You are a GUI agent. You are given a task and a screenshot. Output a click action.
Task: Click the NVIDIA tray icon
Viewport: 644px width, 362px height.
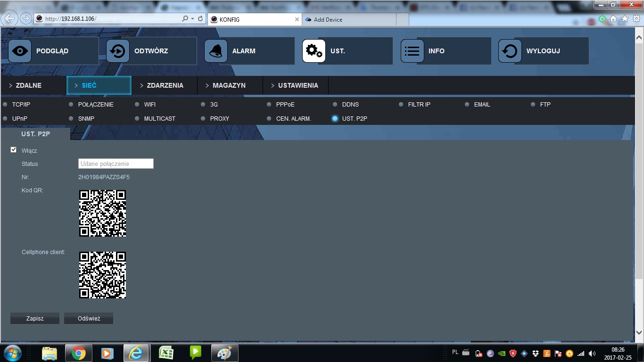pos(502,354)
